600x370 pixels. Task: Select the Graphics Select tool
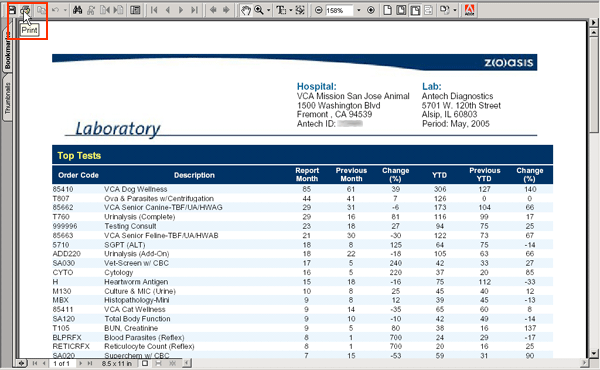(x=300, y=10)
